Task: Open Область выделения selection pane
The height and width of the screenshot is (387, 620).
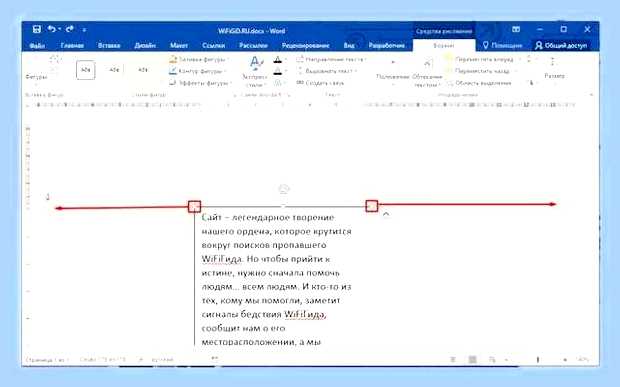Action: coord(478,83)
